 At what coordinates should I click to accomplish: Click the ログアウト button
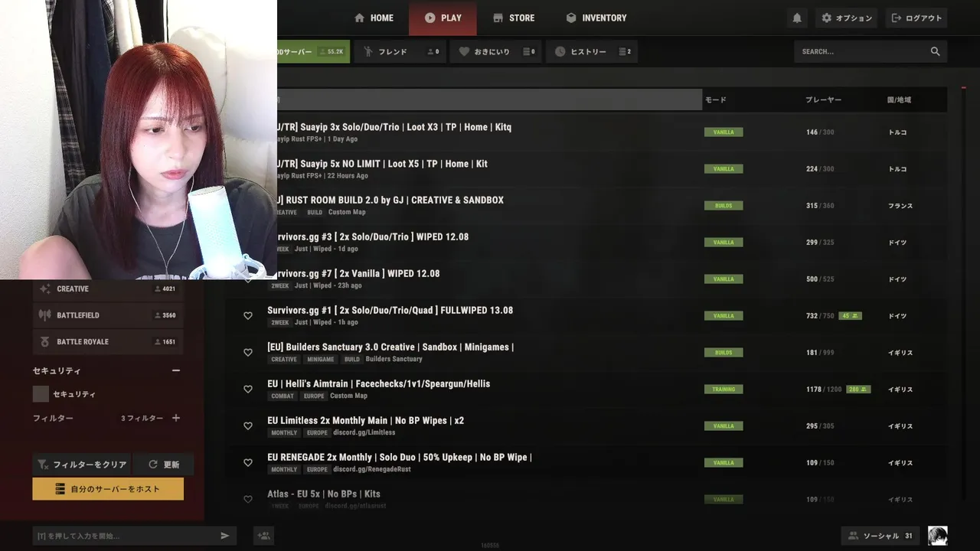coord(916,18)
